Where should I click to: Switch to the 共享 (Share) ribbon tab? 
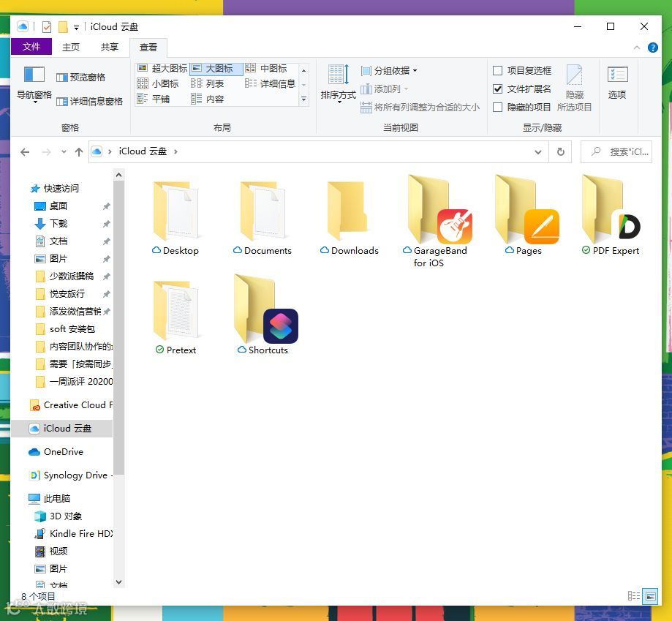(109, 47)
